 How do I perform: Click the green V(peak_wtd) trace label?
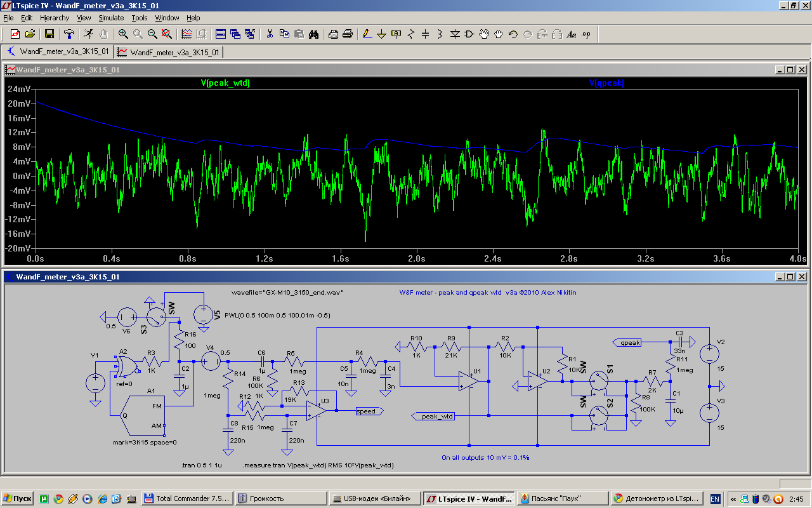pyautogui.click(x=225, y=83)
